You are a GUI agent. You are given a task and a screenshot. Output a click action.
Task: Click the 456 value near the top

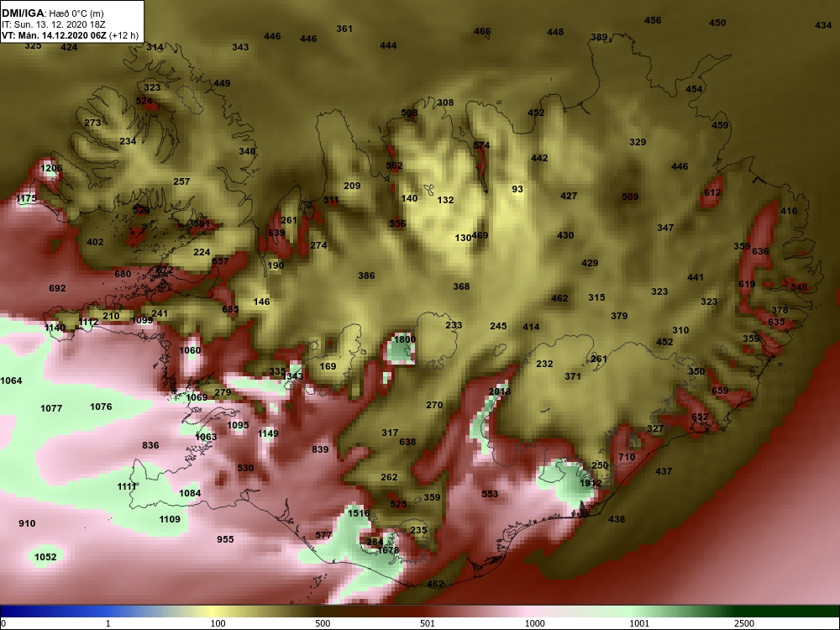click(x=653, y=20)
